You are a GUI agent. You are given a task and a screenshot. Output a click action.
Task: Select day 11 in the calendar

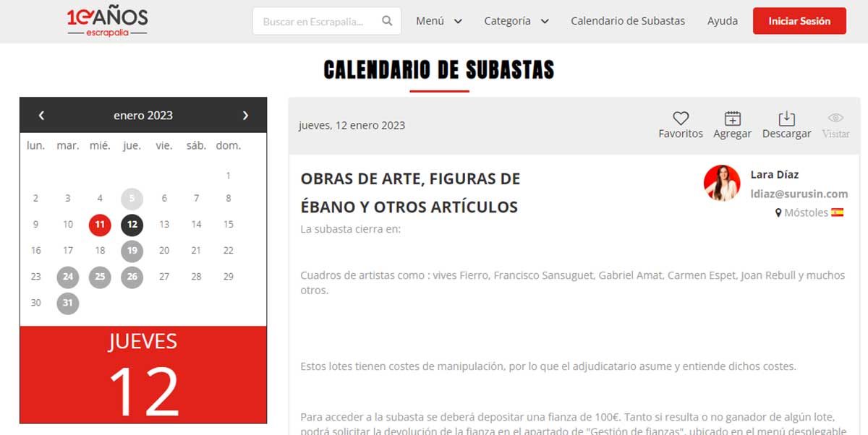tap(100, 225)
